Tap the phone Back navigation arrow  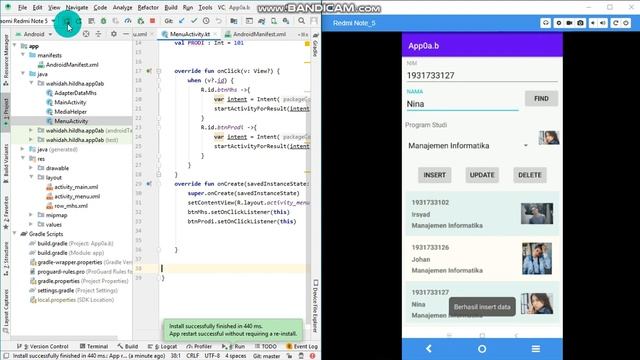[x=429, y=349]
